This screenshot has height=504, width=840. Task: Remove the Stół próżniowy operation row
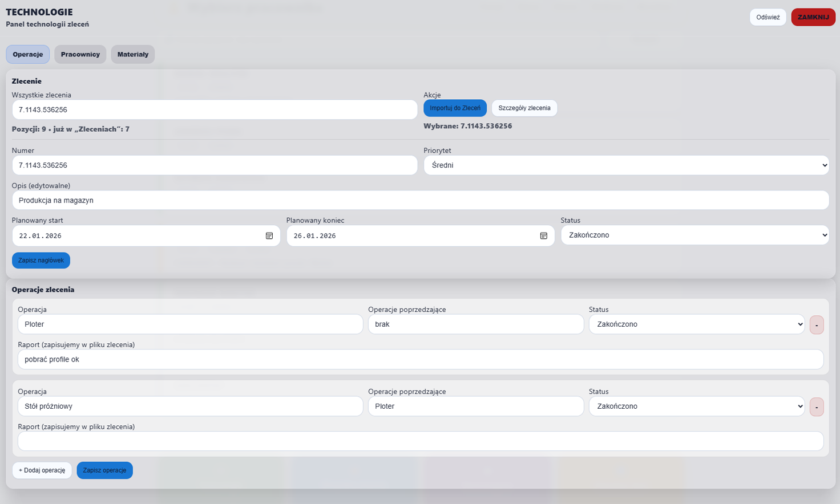point(816,407)
